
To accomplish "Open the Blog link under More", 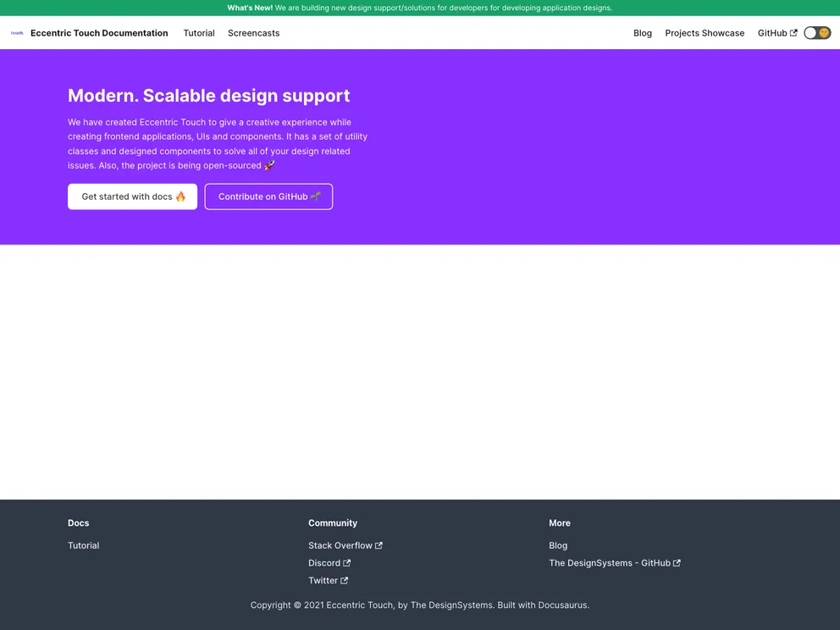I will pyautogui.click(x=558, y=545).
